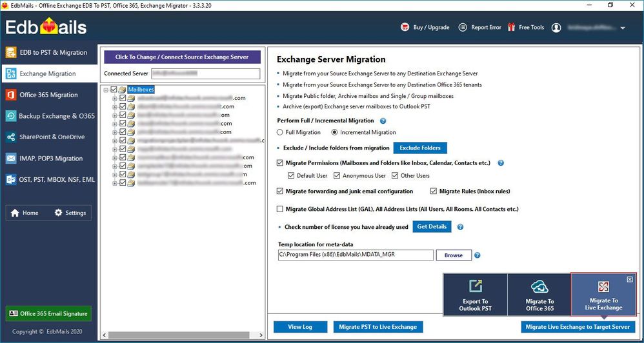Click the user account avatar icon
Screen dimensions: 644x343
(x=556, y=28)
